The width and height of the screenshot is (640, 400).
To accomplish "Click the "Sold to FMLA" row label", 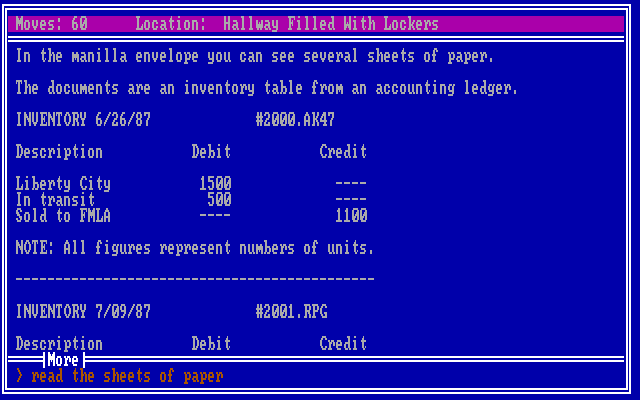I will (x=63, y=216).
